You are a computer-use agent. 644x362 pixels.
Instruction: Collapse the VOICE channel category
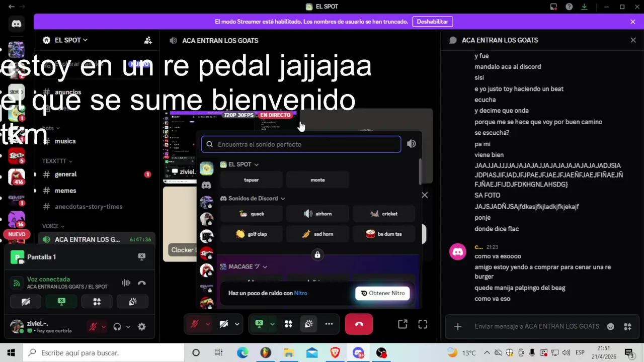pyautogui.click(x=53, y=226)
